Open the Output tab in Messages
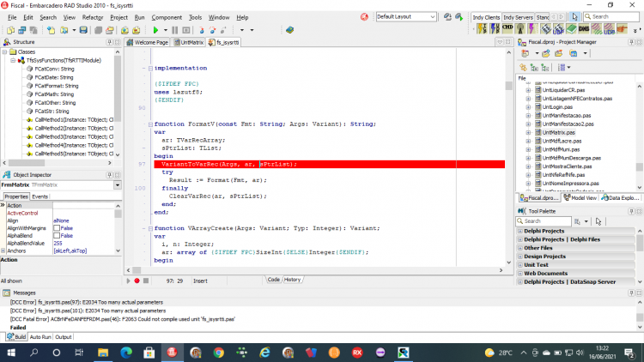This screenshot has width=644, height=362. [64, 337]
